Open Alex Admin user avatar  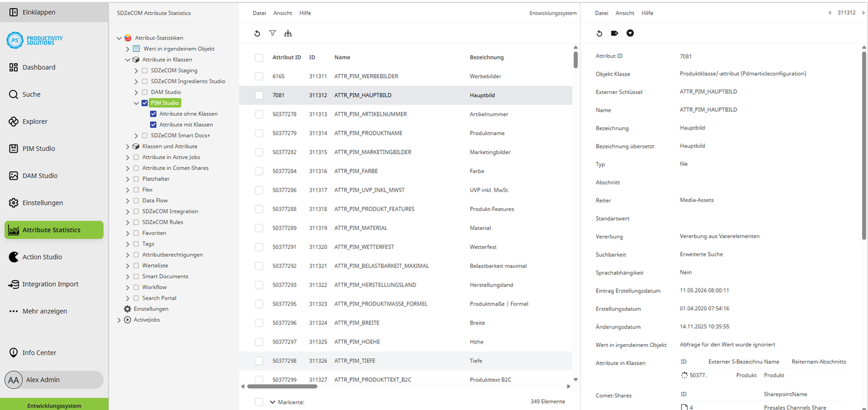tap(14, 380)
